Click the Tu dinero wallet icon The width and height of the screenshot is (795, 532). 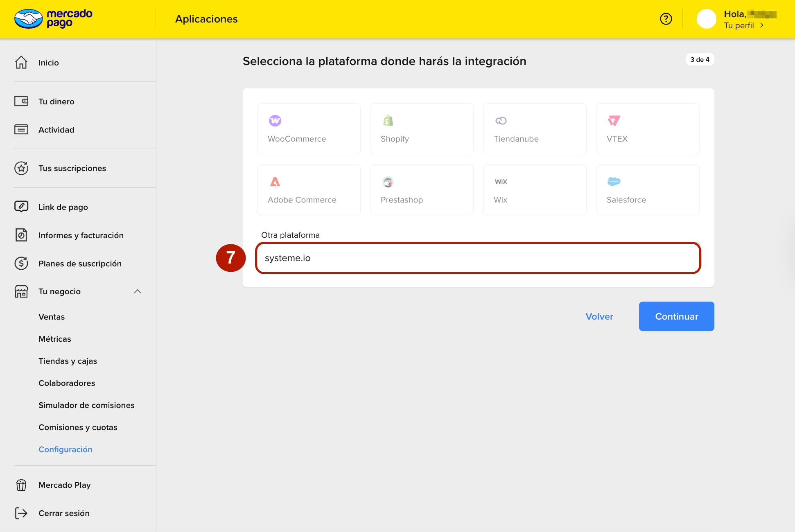21,101
